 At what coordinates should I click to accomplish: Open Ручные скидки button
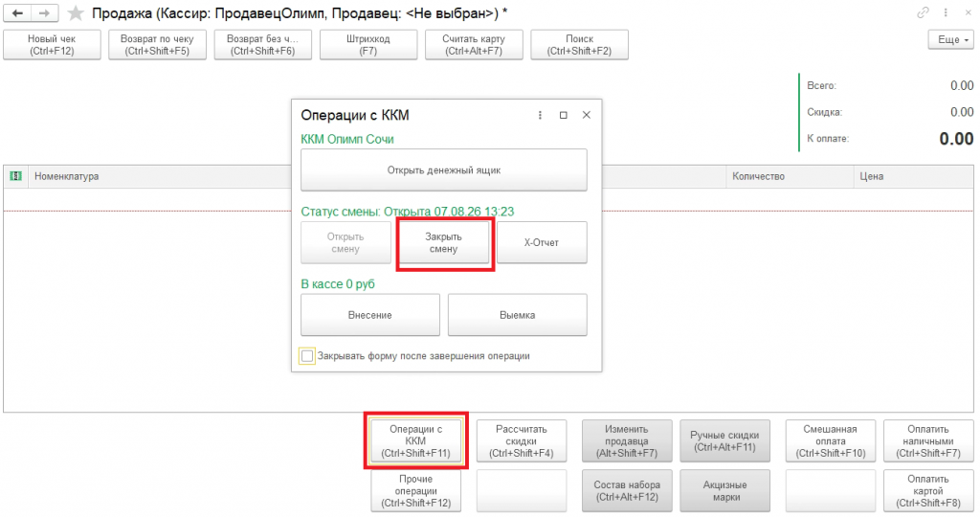coord(725,441)
